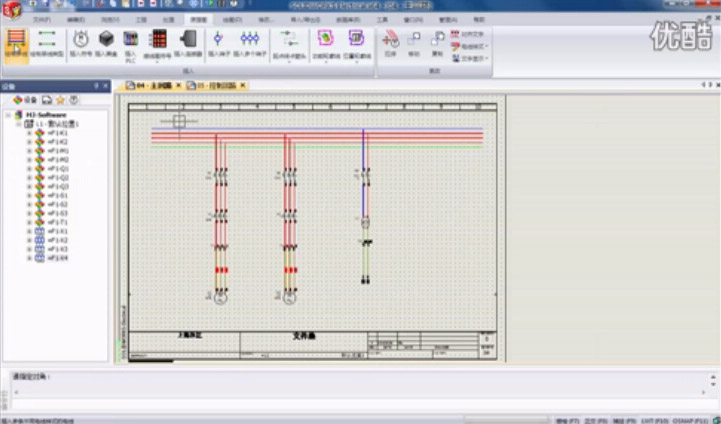Select the =F1-T1 device in tree
The width and height of the screenshot is (721, 424).
click(58, 223)
